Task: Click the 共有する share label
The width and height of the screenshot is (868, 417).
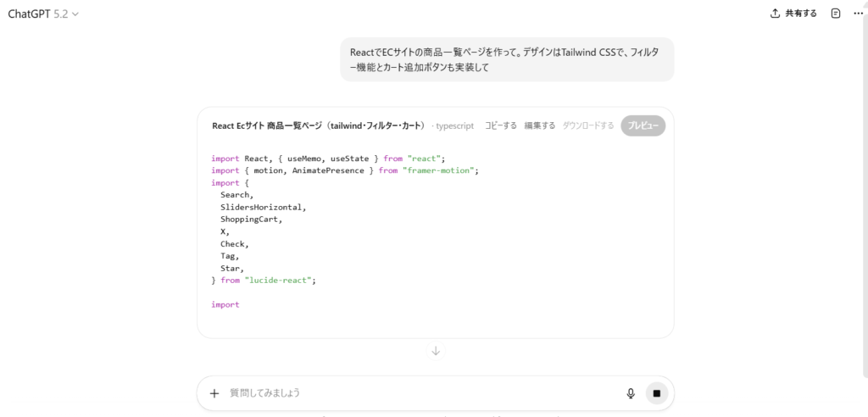Action: tap(801, 14)
